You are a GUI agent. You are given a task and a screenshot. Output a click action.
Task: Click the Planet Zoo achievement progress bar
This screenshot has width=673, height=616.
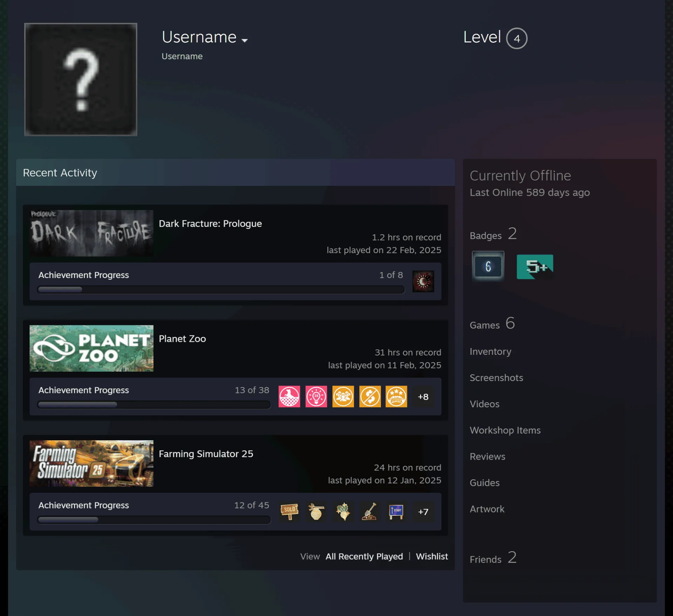tap(154, 405)
